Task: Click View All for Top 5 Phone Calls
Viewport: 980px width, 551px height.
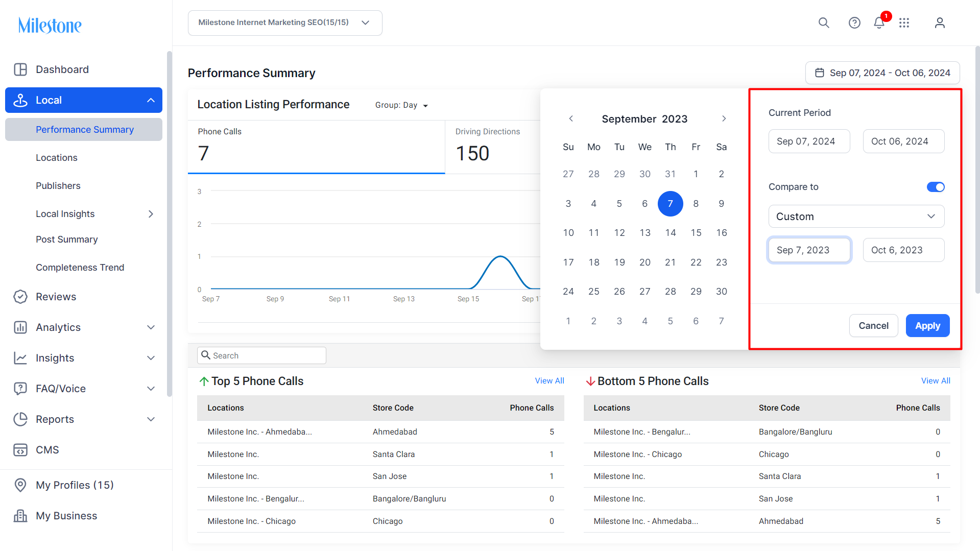Action: point(549,381)
